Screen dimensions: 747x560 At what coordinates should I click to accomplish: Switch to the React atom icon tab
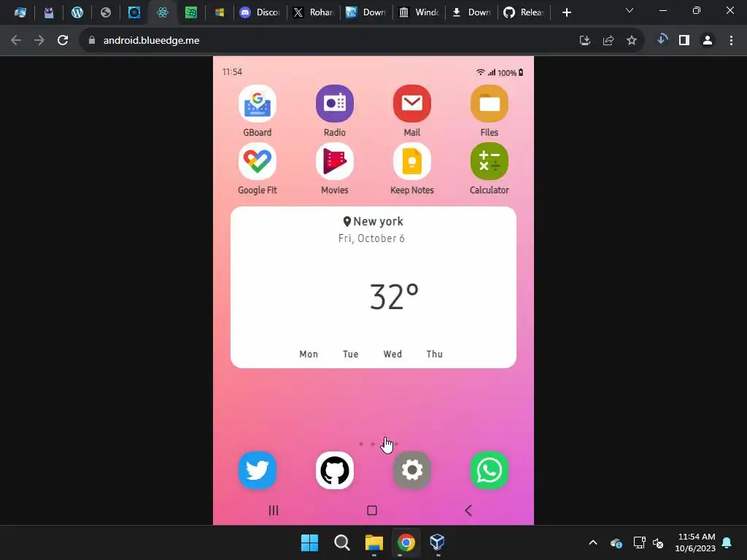click(163, 12)
